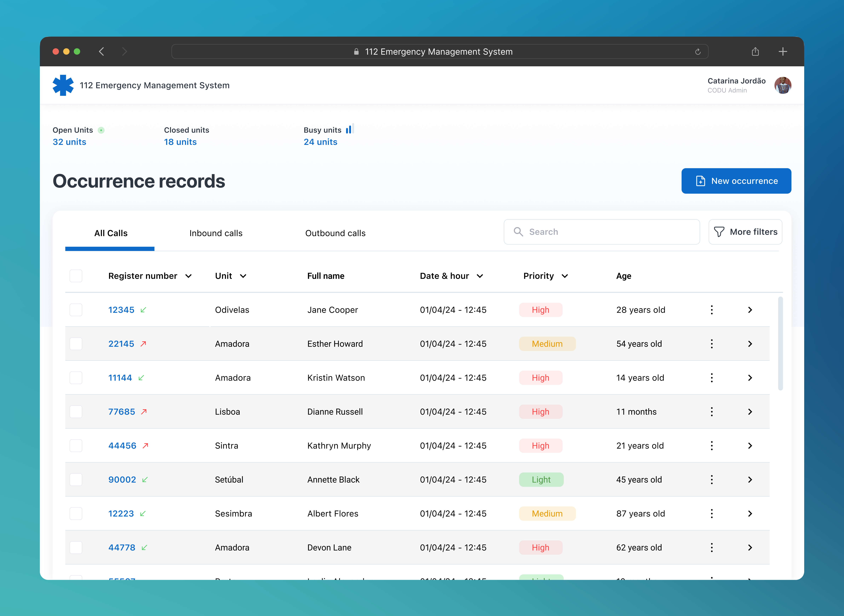This screenshot has height=616, width=844.
Task: Click the High priority badge for Jane Cooper
Action: point(540,310)
